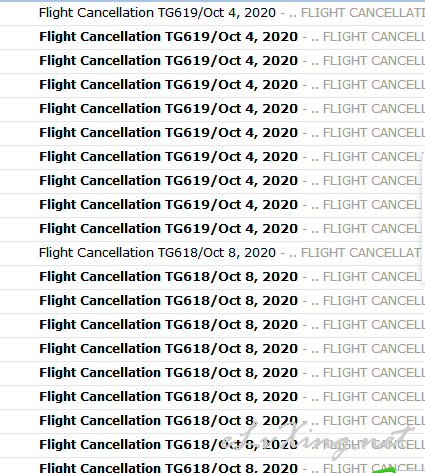Open the first unread TG619 cancellation email

[x=212, y=37]
